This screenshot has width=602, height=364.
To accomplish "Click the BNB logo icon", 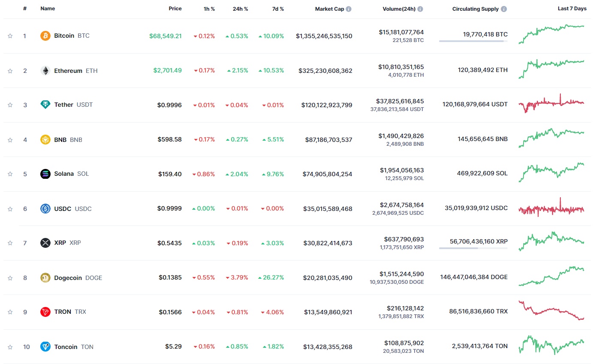I will (x=45, y=140).
